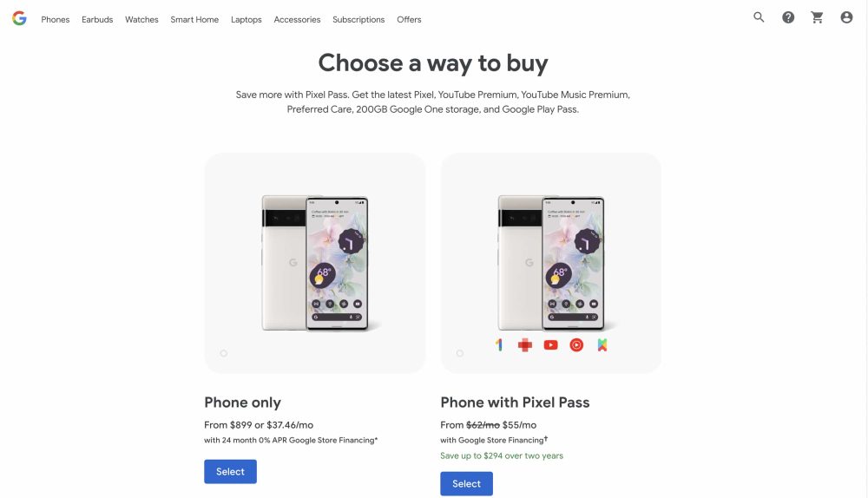Screen dimensions: 868x498
Task: Click the Google One icon under phone
Action: 499,344
